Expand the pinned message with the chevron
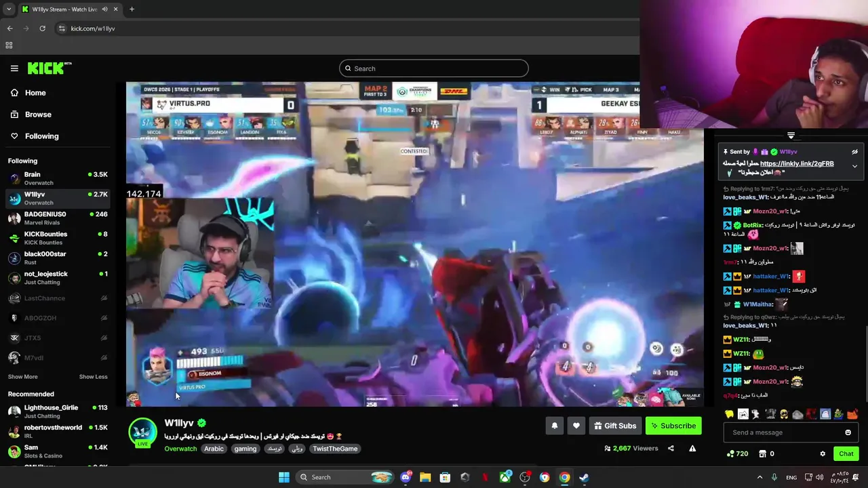This screenshot has width=868, height=488. [x=854, y=166]
